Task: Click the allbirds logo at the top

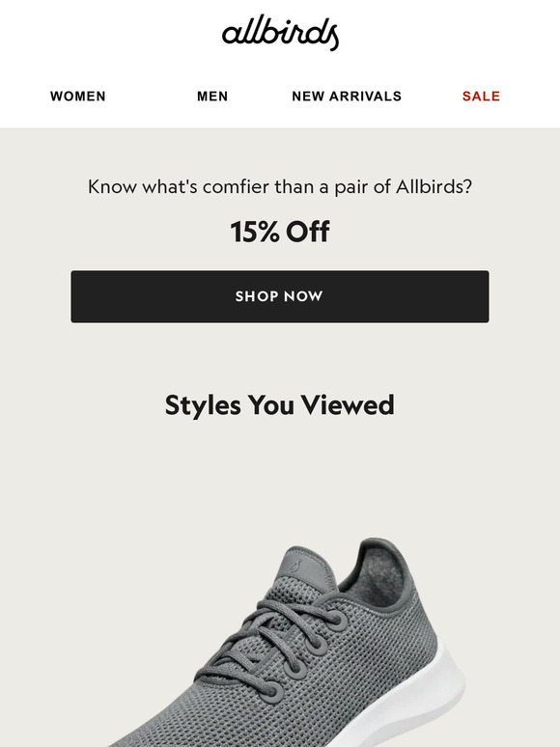Action: click(280, 33)
